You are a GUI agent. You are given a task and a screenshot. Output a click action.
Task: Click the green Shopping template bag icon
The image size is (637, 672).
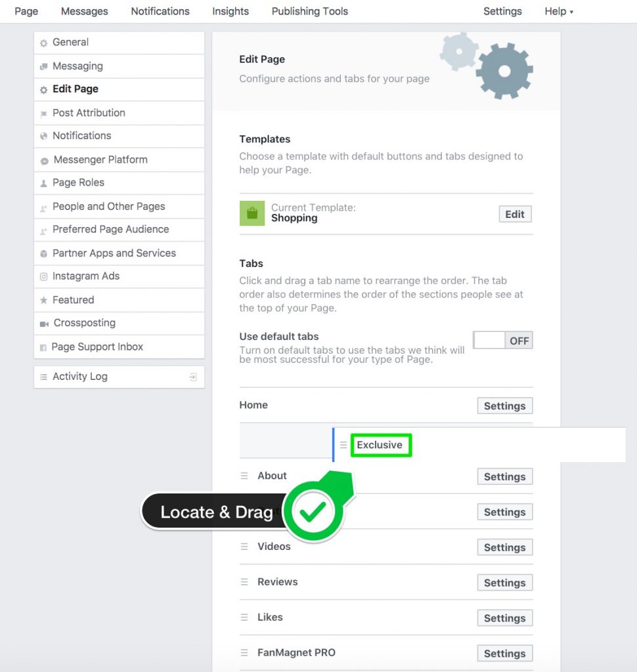252,213
